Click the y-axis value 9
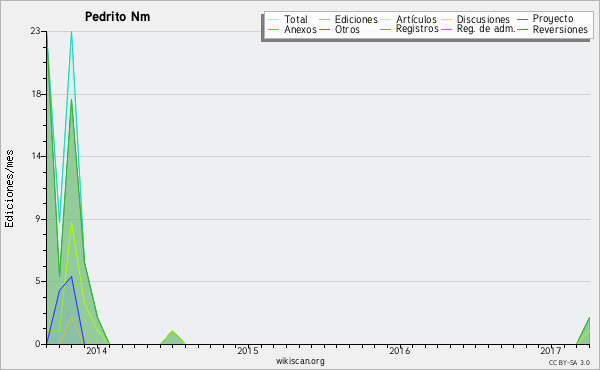The width and height of the screenshot is (600, 370). tap(38, 219)
